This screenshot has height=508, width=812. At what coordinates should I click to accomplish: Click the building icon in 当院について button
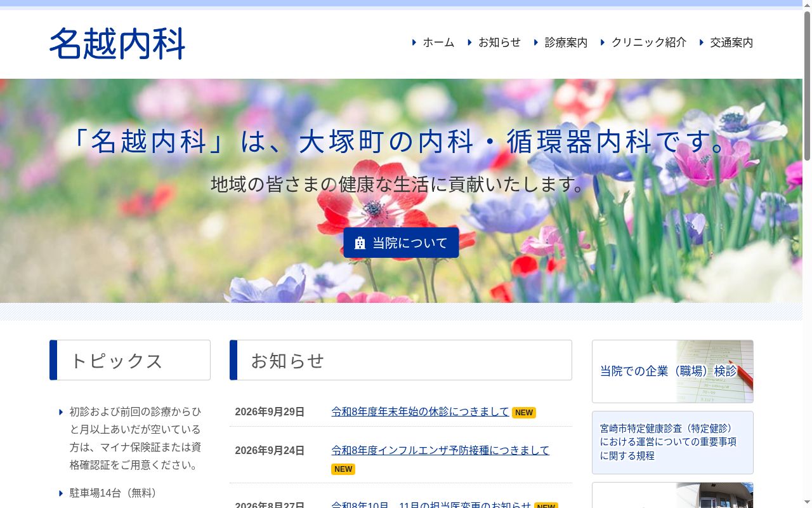pyautogui.click(x=360, y=243)
